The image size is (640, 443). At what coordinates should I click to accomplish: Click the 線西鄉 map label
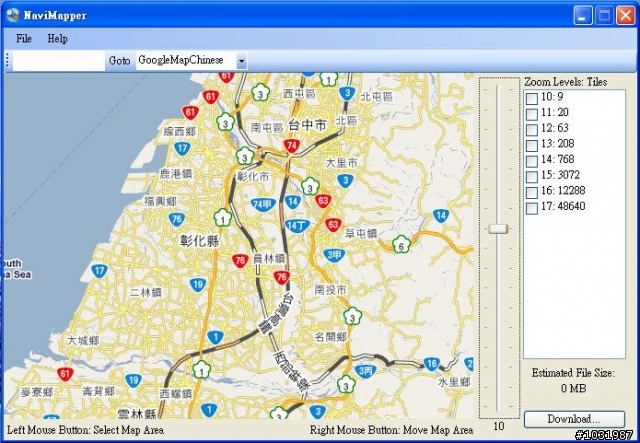(180, 131)
